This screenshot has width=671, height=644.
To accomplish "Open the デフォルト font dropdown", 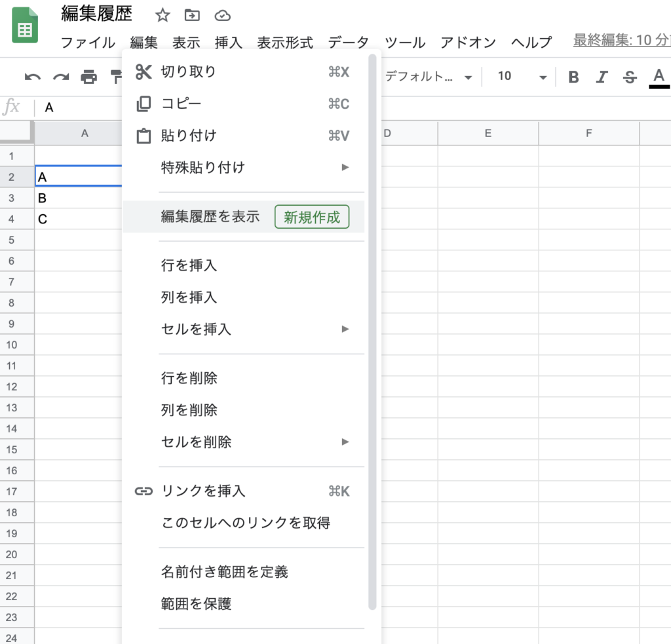I will pos(429,77).
